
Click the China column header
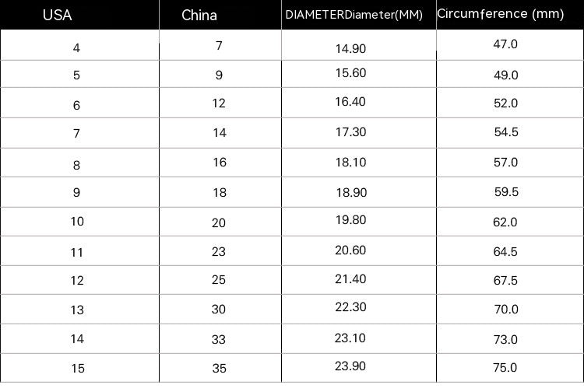pyautogui.click(x=199, y=15)
